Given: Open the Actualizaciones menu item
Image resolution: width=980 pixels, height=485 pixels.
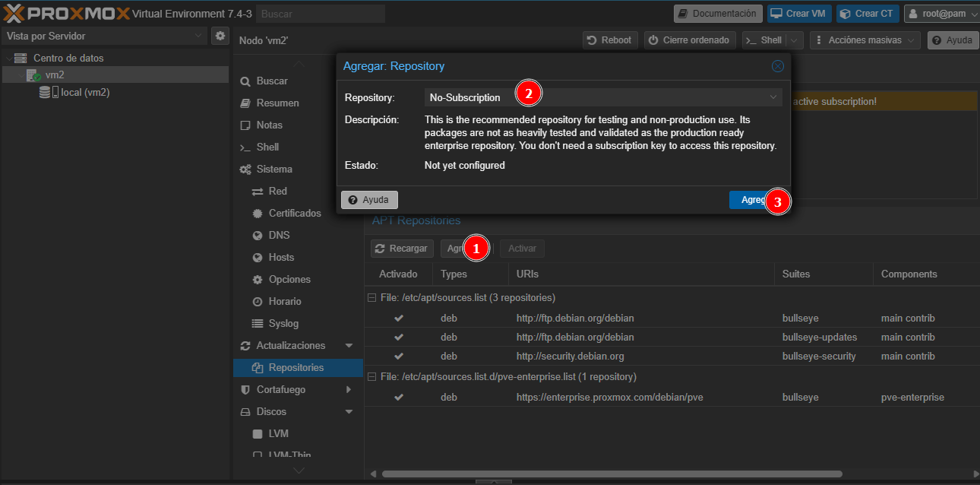Looking at the screenshot, I should (290, 345).
